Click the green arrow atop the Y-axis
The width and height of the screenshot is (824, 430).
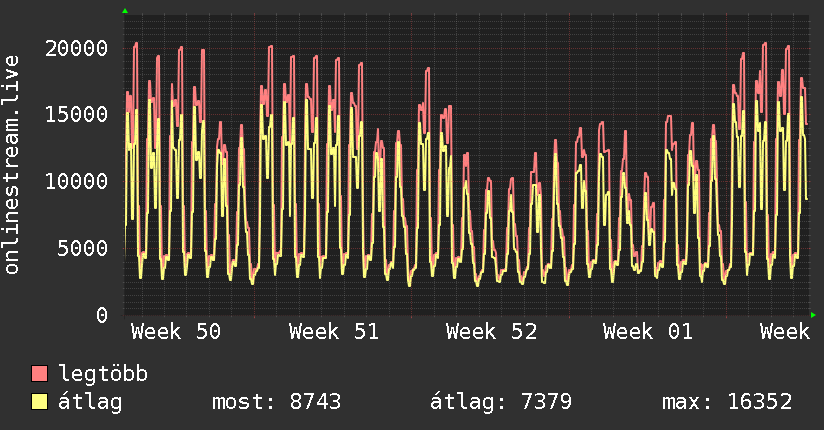125,11
